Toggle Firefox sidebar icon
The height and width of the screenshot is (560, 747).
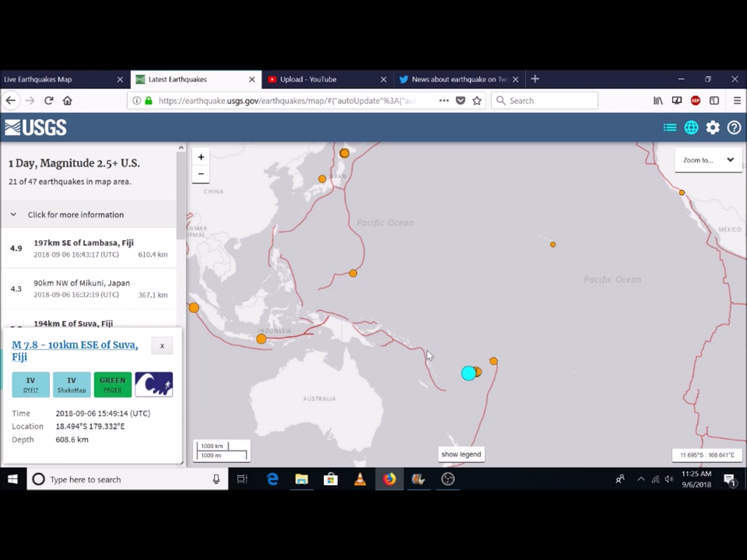click(x=714, y=100)
